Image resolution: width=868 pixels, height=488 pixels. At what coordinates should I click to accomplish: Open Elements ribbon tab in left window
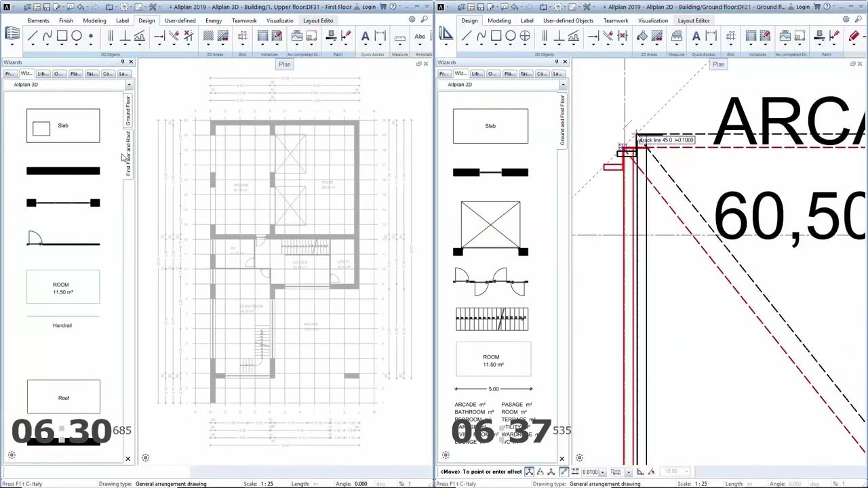[38, 20]
